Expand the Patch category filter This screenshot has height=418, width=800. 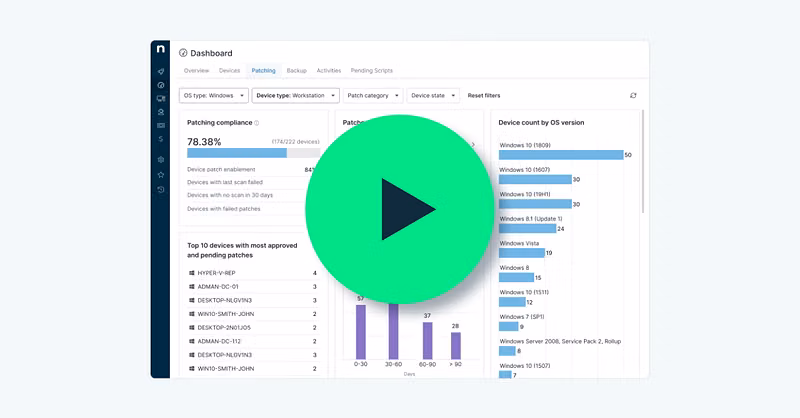[372, 96]
